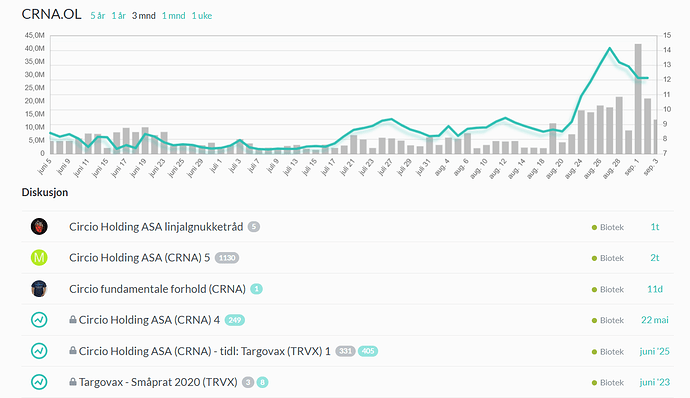Select the 5 år chart range

pyautogui.click(x=98, y=16)
